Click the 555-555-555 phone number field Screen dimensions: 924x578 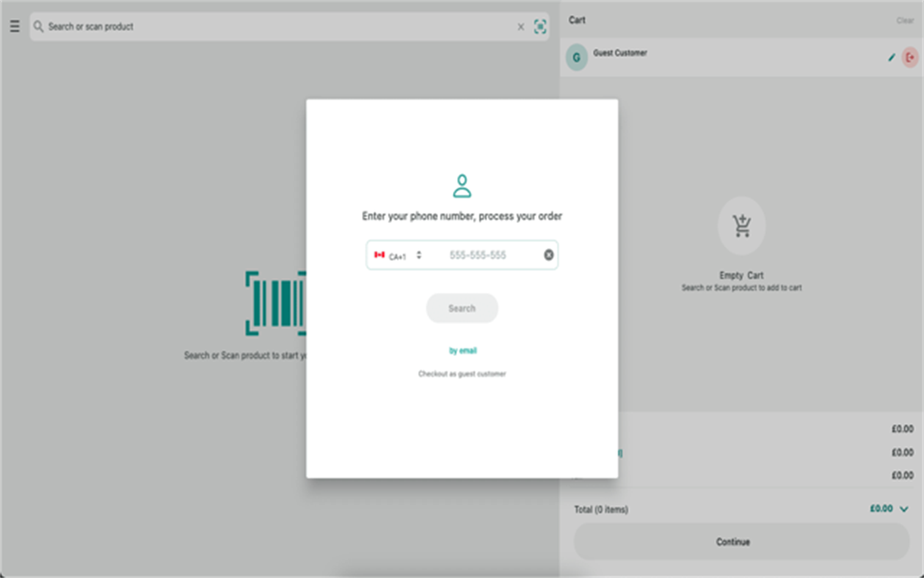pos(477,255)
